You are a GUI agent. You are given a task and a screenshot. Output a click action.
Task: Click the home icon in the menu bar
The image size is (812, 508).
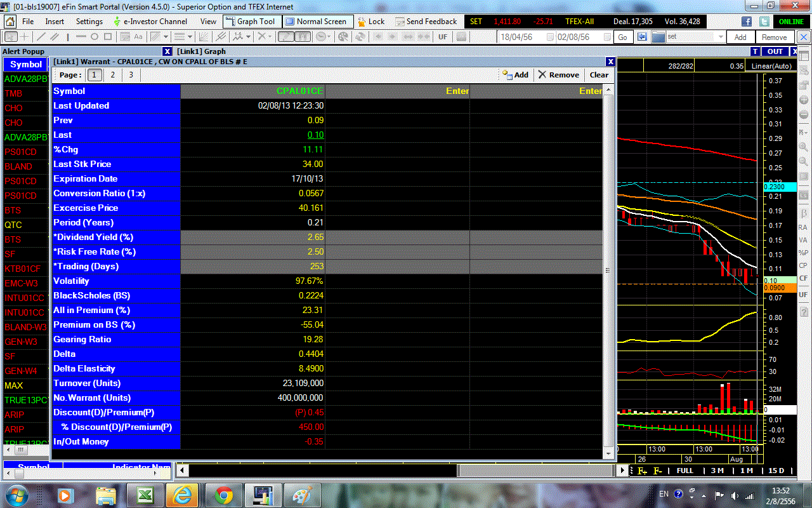[10, 22]
